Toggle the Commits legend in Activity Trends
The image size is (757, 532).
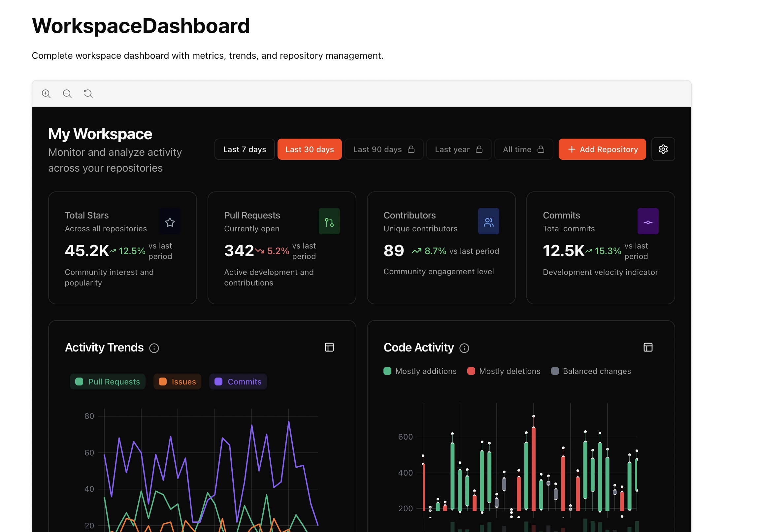[238, 382]
